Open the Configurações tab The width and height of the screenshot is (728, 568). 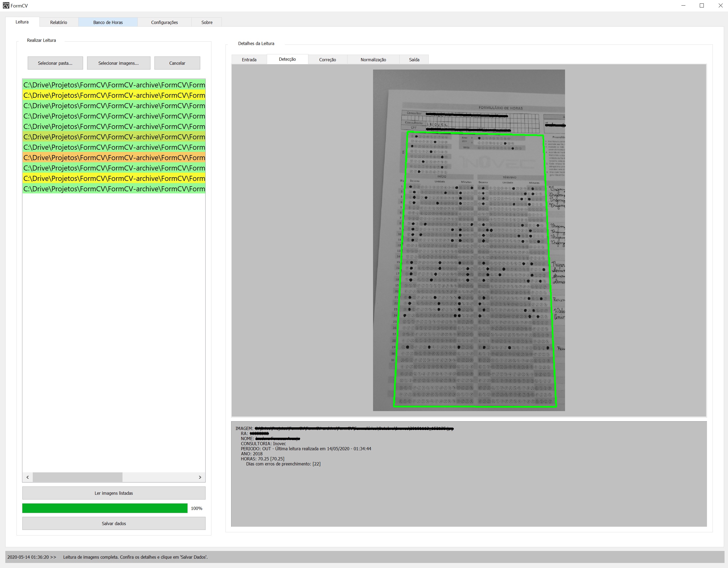164,22
